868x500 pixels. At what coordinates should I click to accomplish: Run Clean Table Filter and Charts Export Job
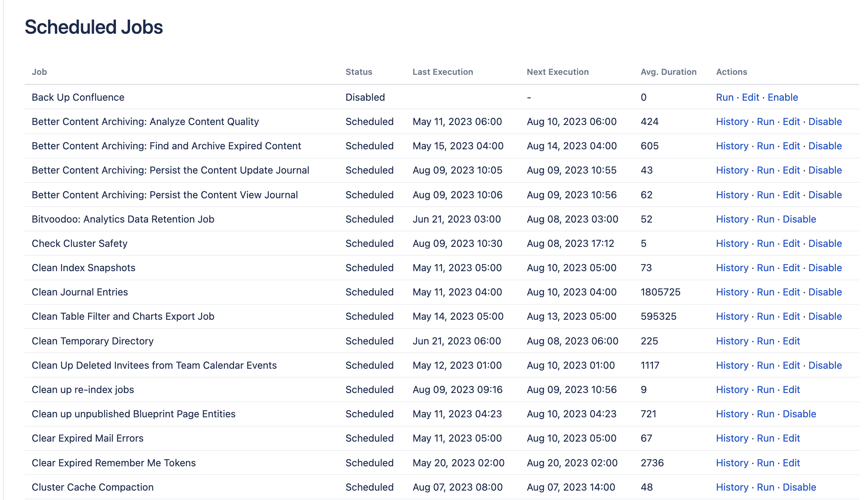tap(765, 316)
